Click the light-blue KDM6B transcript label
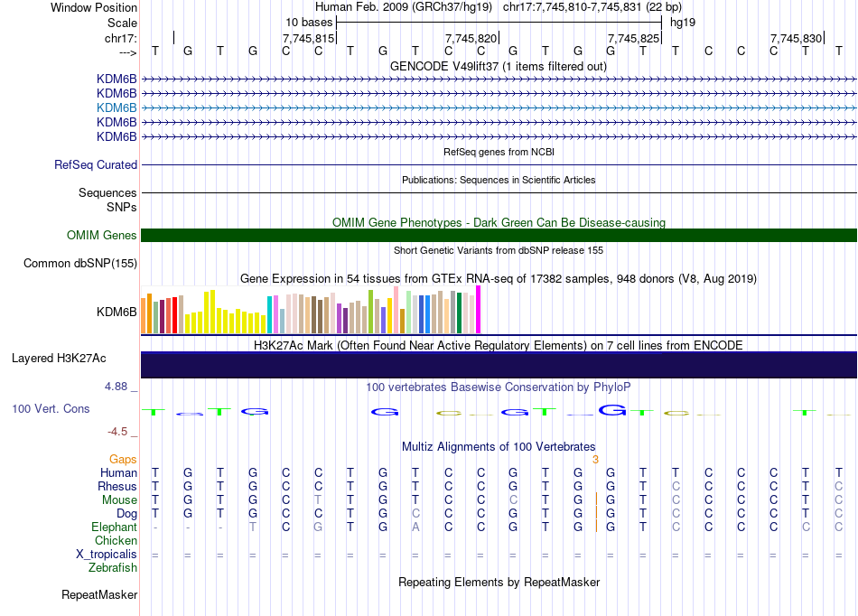 (x=117, y=107)
